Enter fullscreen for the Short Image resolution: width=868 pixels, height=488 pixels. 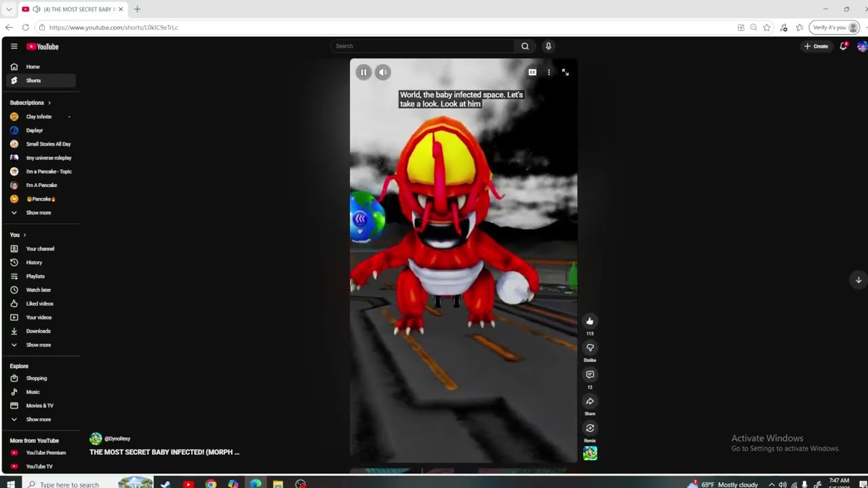pos(566,72)
